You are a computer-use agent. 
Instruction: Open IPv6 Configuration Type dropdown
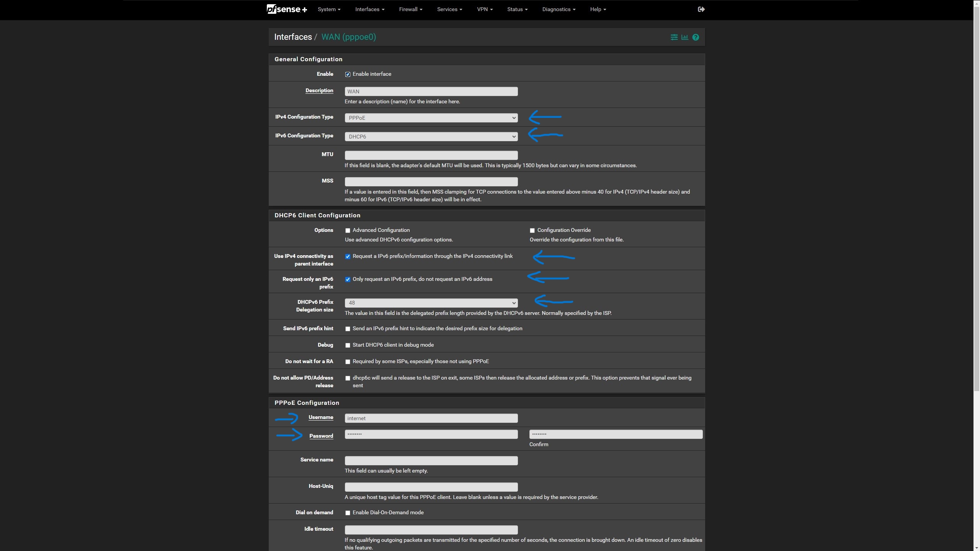[431, 137]
